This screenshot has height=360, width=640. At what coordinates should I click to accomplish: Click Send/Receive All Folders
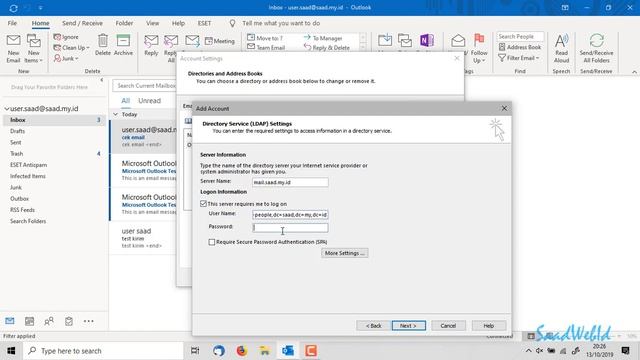596,48
